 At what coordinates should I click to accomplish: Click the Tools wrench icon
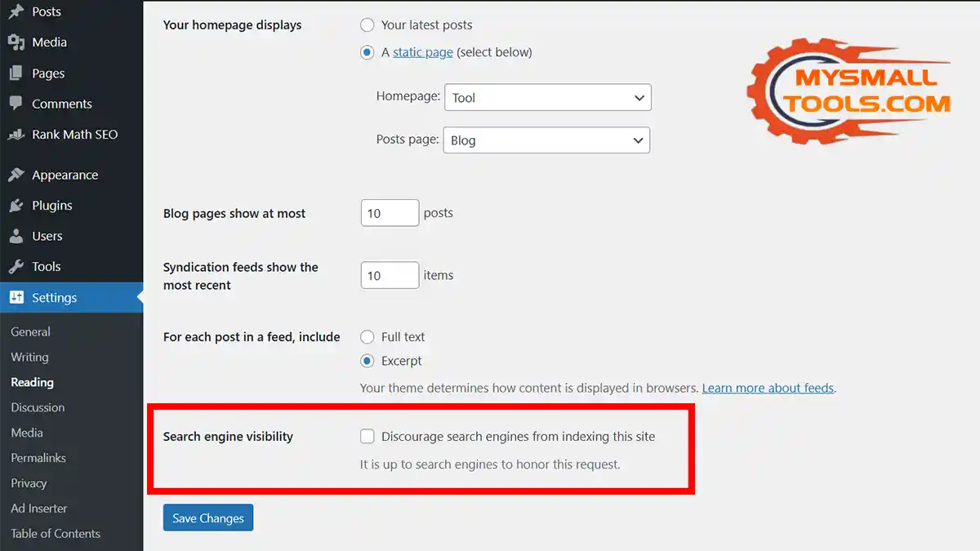(16, 267)
